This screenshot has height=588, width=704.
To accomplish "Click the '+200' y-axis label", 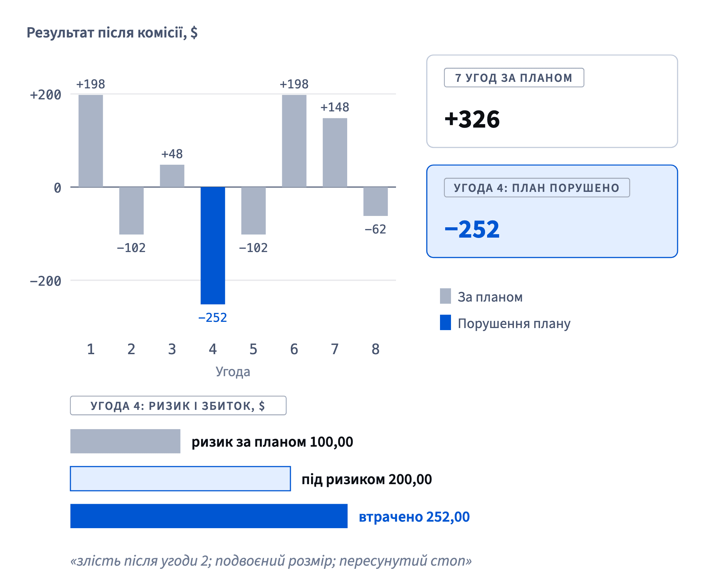I will (46, 95).
